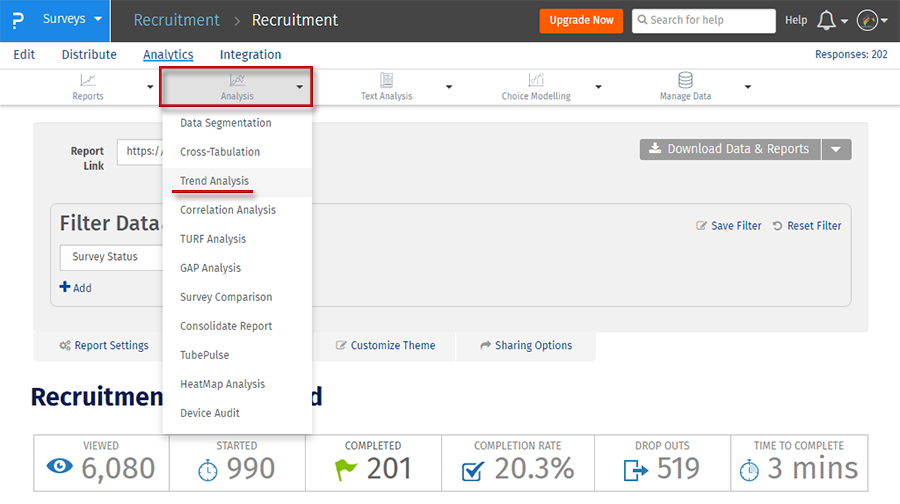Choose Cross-Tabulation menu entry
Viewport: 900px width, 504px height.
pyautogui.click(x=220, y=152)
